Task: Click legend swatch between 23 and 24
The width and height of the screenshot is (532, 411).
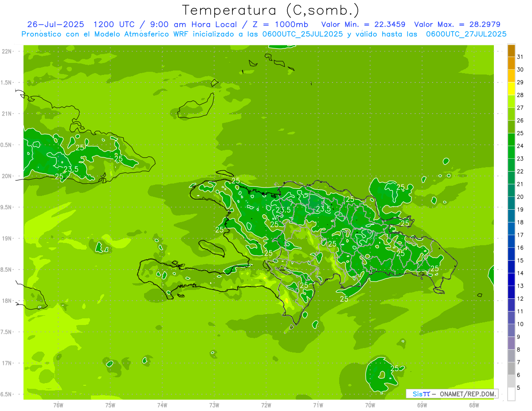Action: click(511, 153)
